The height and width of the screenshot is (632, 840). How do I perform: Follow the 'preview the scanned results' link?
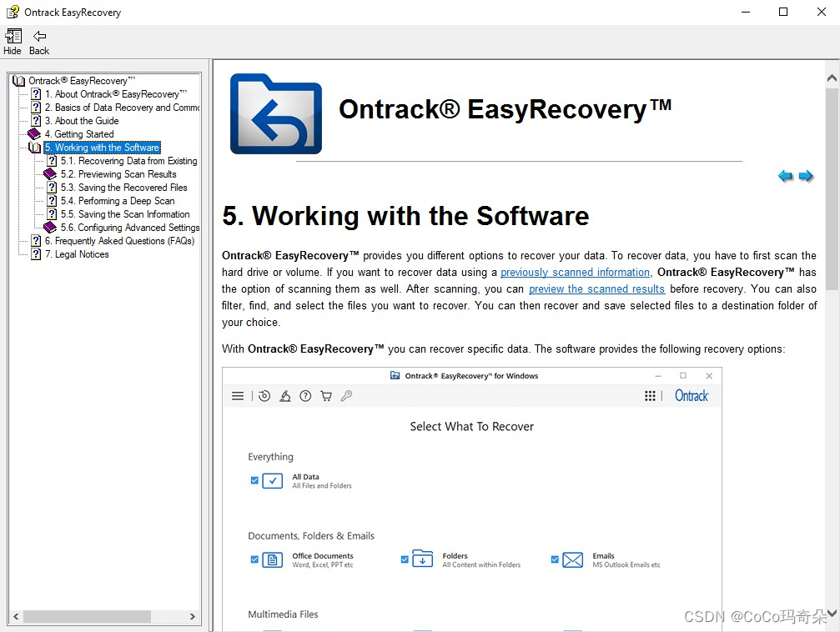tap(596, 288)
